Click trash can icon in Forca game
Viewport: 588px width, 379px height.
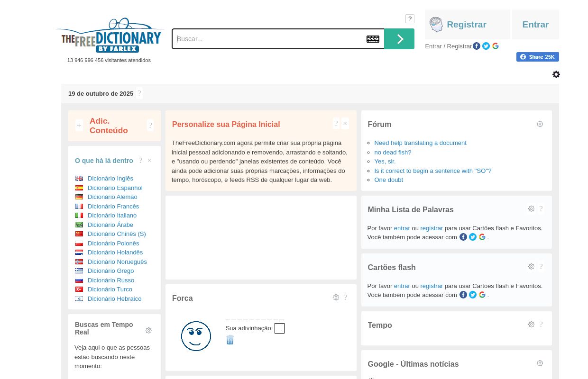tap(230, 340)
